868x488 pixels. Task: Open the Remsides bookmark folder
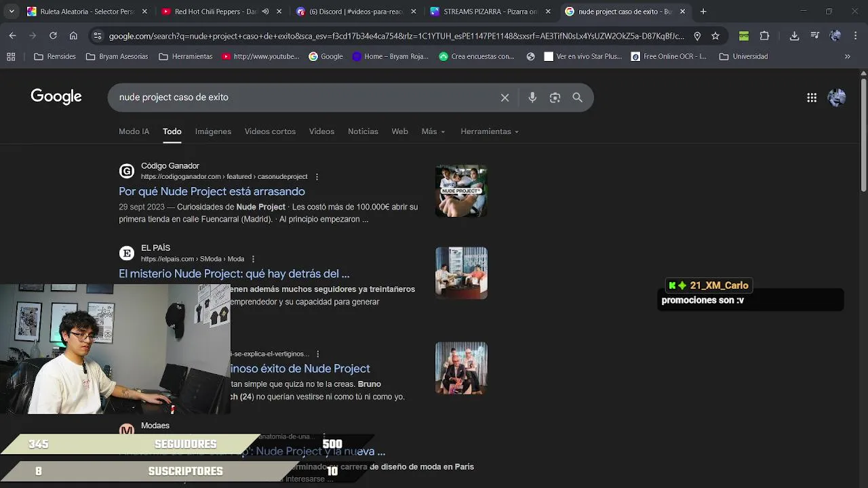point(55,56)
